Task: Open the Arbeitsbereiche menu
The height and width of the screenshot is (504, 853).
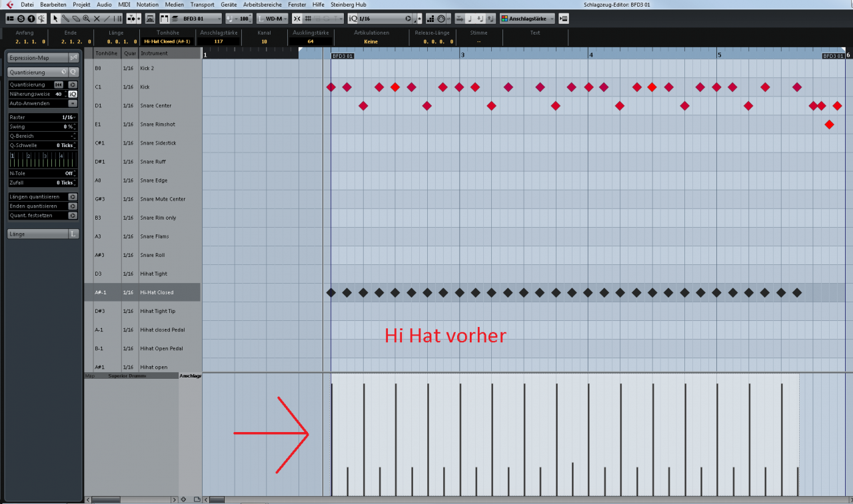Action: click(x=263, y=5)
